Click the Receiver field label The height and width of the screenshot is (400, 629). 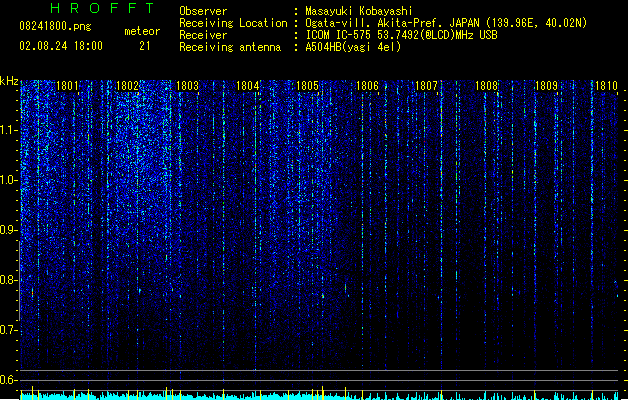(x=203, y=35)
